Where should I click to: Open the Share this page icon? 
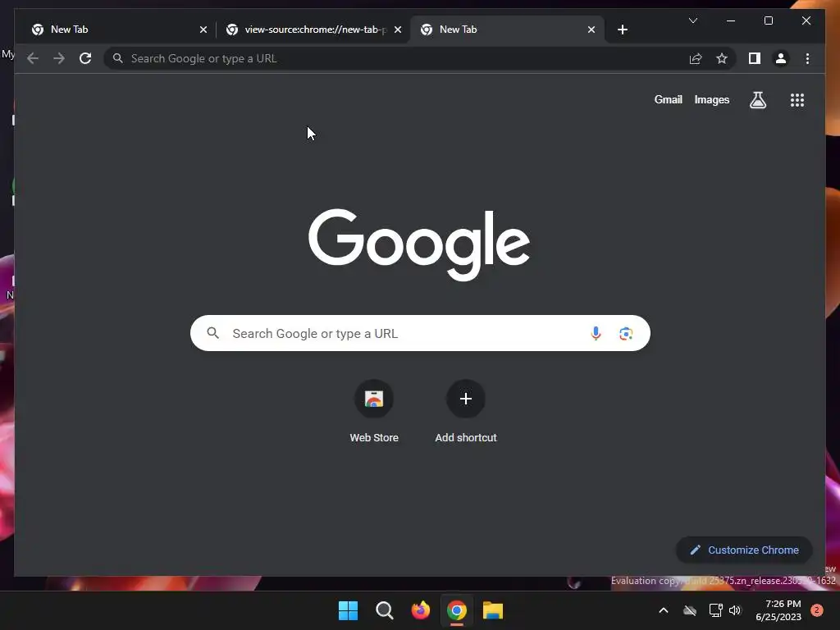(696, 58)
